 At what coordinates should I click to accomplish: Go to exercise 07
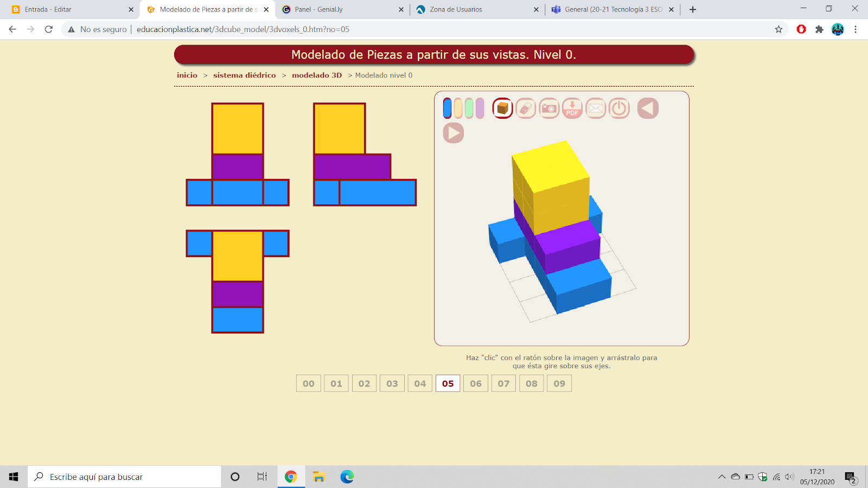click(x=504, y=383)
